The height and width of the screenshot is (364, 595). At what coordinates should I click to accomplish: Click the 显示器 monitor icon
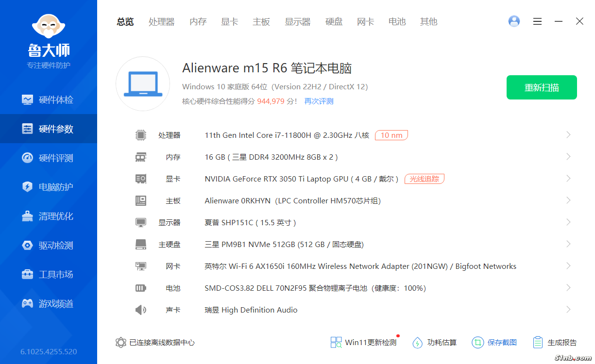pyautogui.click(x=141, y=222)
